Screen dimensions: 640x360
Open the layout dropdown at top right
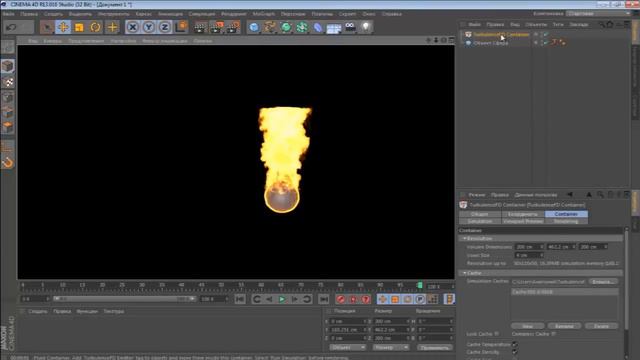(x=598, y=13)
